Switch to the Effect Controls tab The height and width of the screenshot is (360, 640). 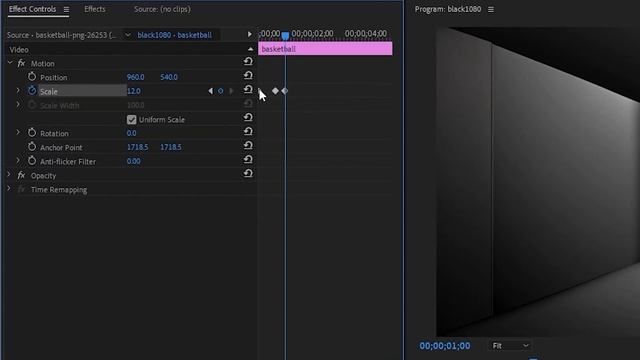[33, 9]
